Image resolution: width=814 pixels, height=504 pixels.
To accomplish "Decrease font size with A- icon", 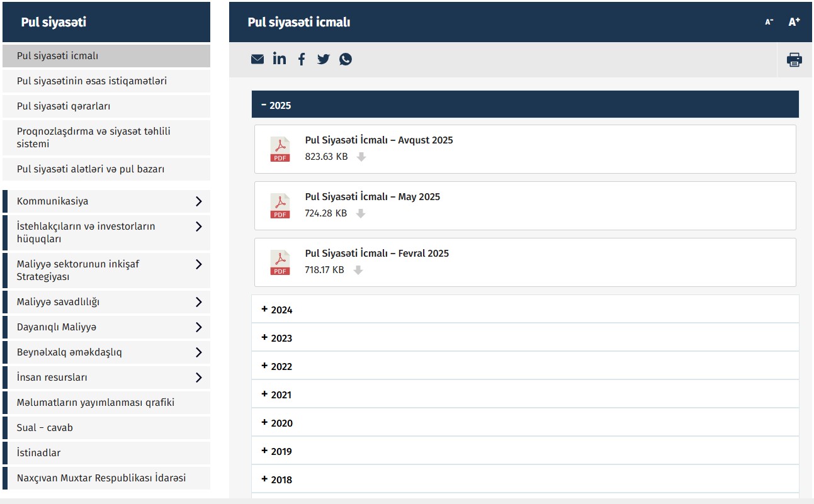I will tap(769, 22).
